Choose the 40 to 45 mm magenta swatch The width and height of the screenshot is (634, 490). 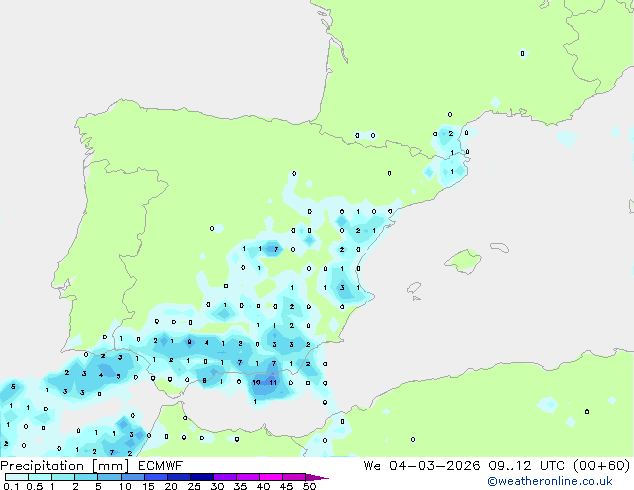coord(271,477)
